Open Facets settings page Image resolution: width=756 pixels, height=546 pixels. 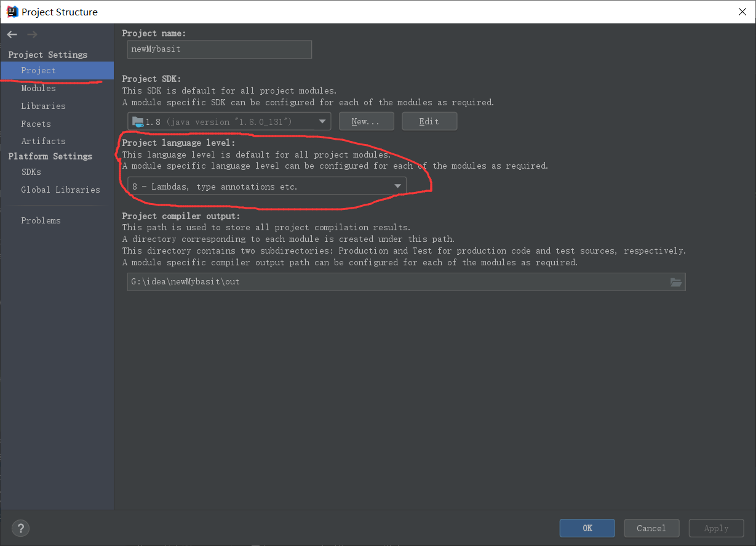point(36,124)
